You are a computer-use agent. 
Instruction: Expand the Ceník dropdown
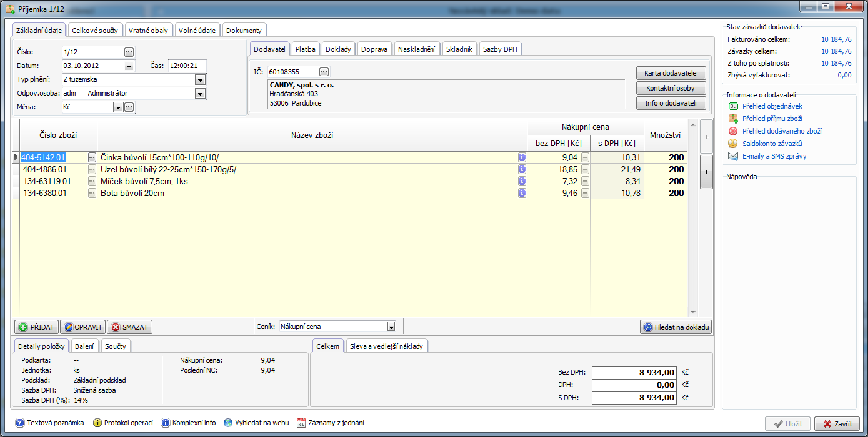tap(391, 327)
